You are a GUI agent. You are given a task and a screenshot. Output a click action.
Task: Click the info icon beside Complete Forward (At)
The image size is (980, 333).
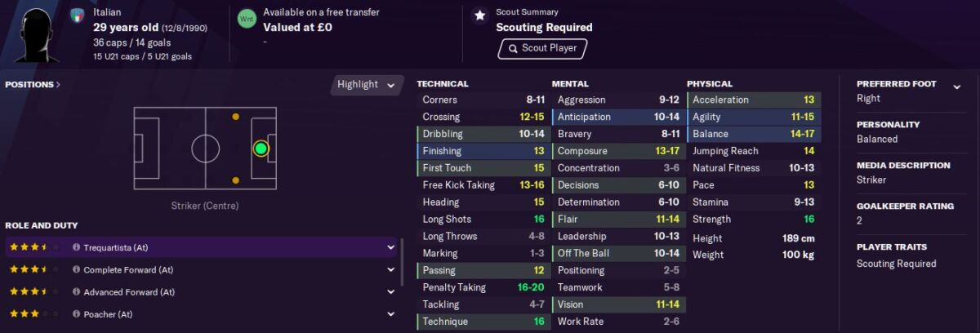[x=76, y=269]
